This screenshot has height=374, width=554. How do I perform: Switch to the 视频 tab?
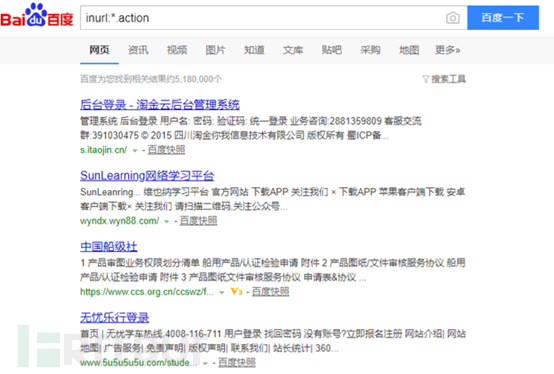pos(177,50)
